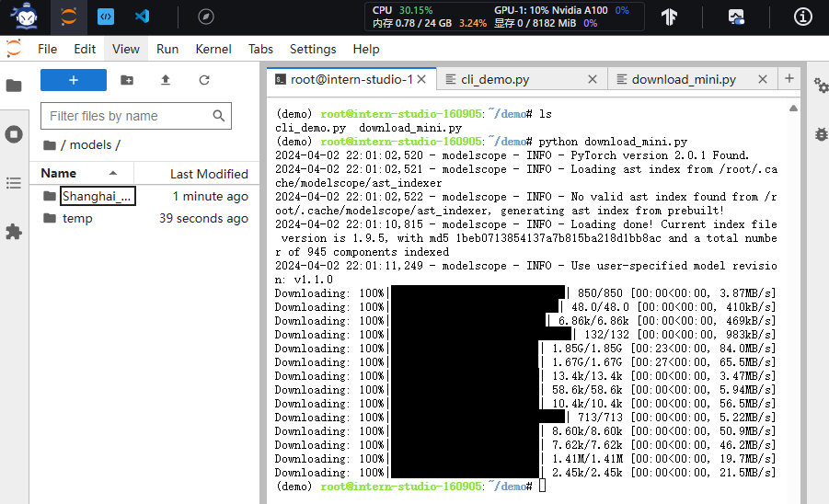Create a New Folder icon
Screen dimensions: 829x504
pos(127,80)
